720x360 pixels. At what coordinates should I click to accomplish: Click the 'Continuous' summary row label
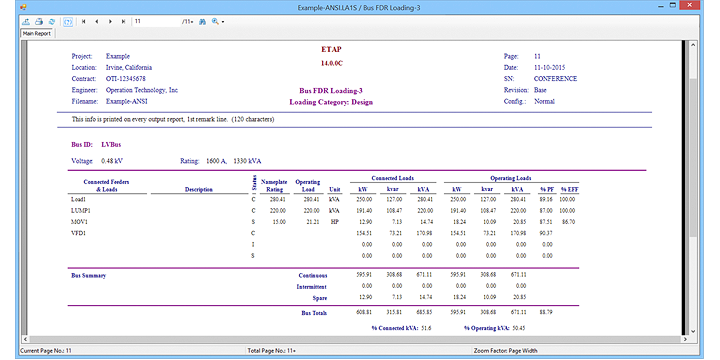click(313, 276)
